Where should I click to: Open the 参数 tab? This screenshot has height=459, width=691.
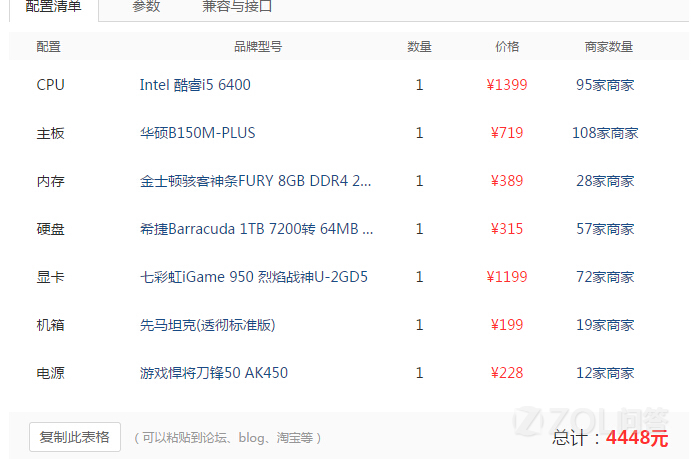pos(146,7)
